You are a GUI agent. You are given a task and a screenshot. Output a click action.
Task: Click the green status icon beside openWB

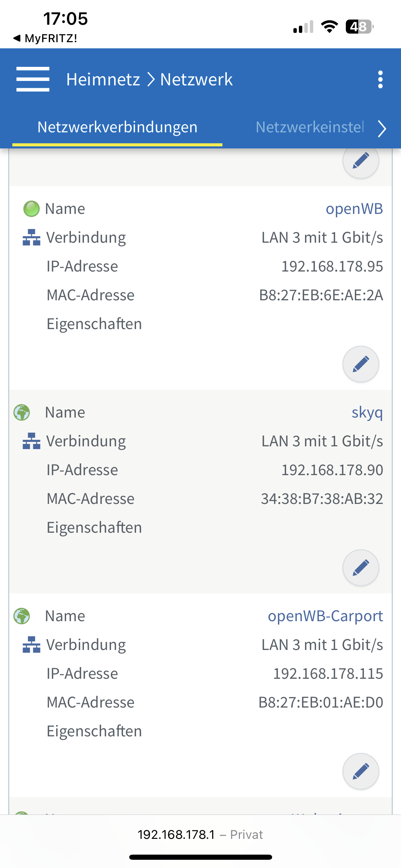[31, 209]
